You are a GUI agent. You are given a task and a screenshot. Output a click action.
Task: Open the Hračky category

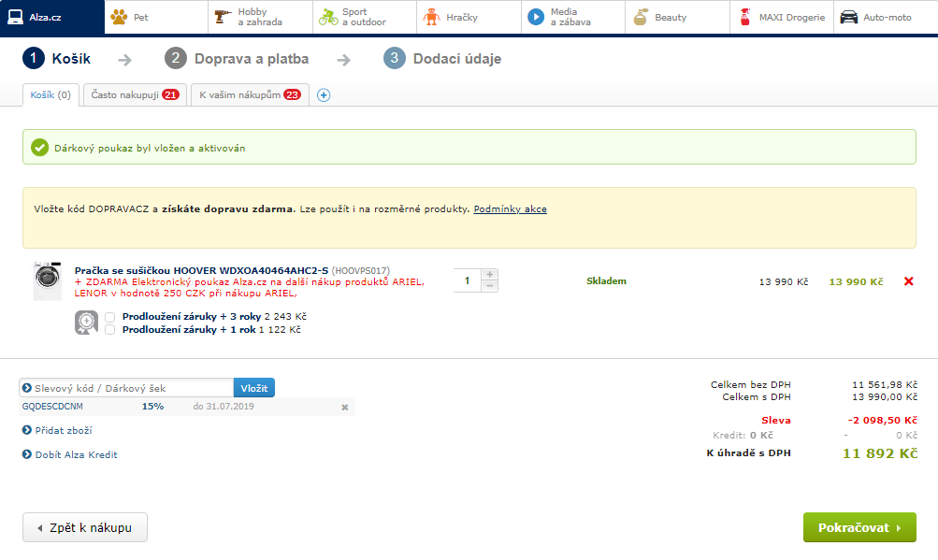[x=469, y=17]
